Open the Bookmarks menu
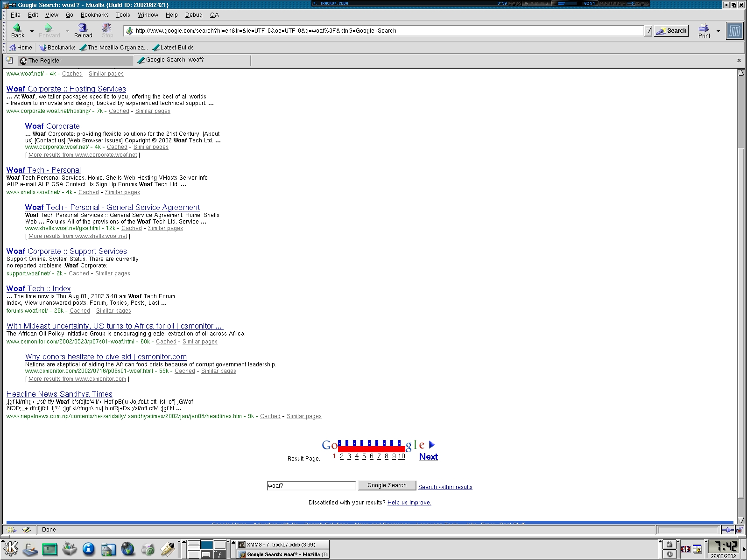Image resolution: width=747 pixels, height=560 pixels. click(94, 14)
